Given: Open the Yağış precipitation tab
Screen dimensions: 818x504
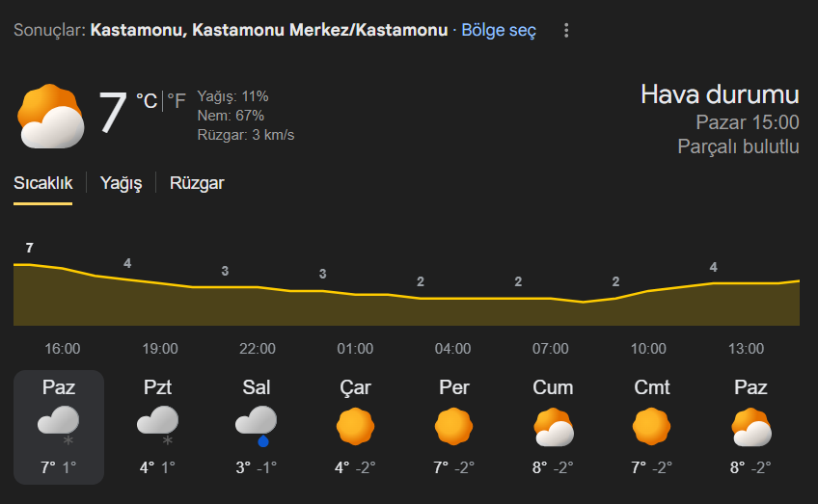Looking at the screenshot, I should (x=121, y=183).
